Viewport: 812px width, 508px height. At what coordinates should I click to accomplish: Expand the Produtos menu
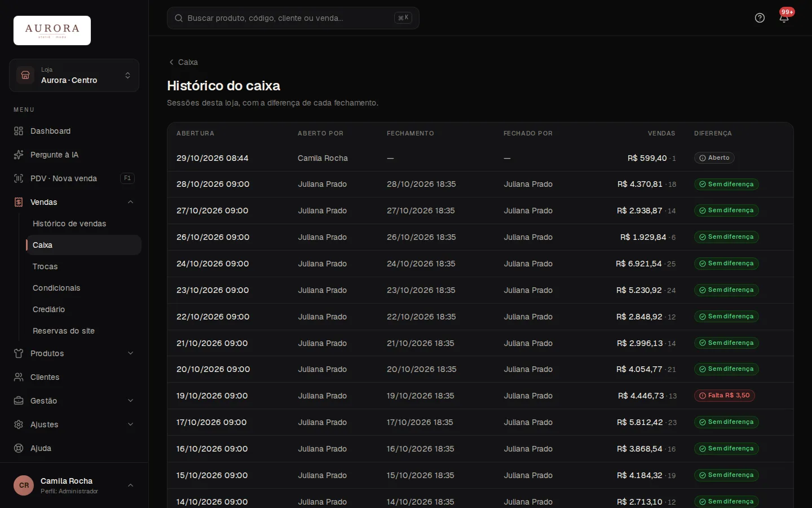pos(130,353)
